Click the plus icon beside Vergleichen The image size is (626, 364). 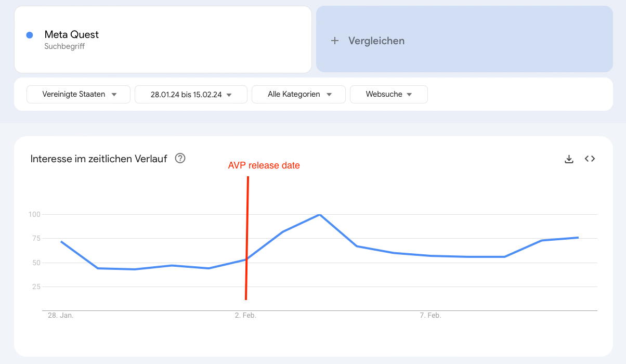(x=335, y=41)
